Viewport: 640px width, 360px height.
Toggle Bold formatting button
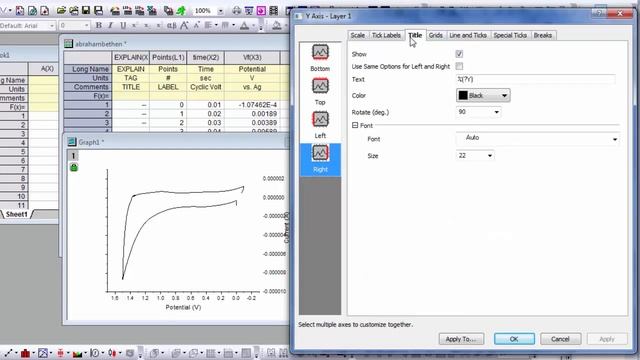click(98, 25)
